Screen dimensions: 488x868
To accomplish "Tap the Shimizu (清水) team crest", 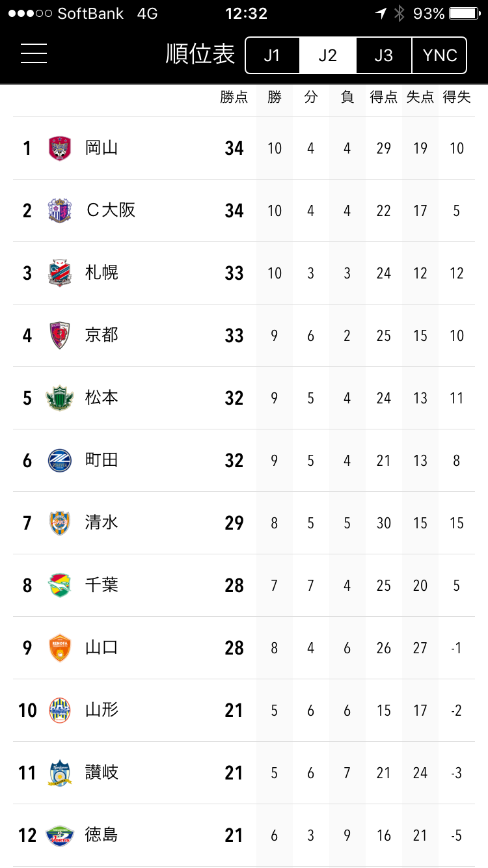I will pyautogui.click(x=60, y=523).
